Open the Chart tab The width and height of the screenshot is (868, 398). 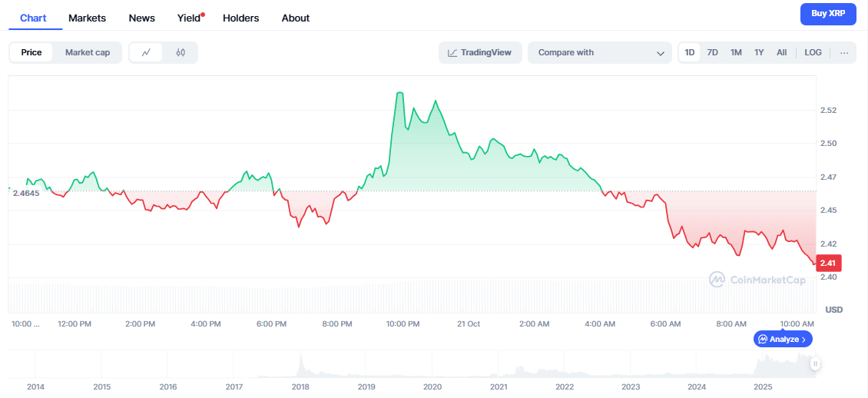point(33,18)
